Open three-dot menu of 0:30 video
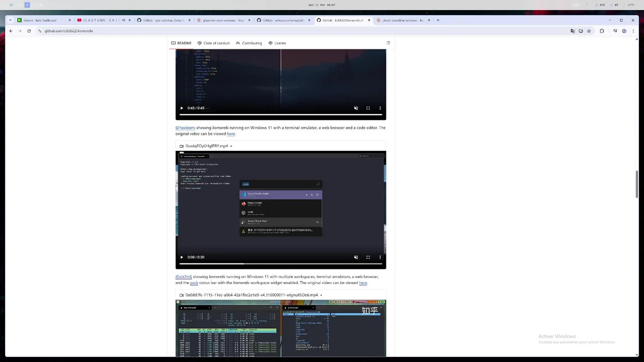The image size is (644, 362). (380, 257)
